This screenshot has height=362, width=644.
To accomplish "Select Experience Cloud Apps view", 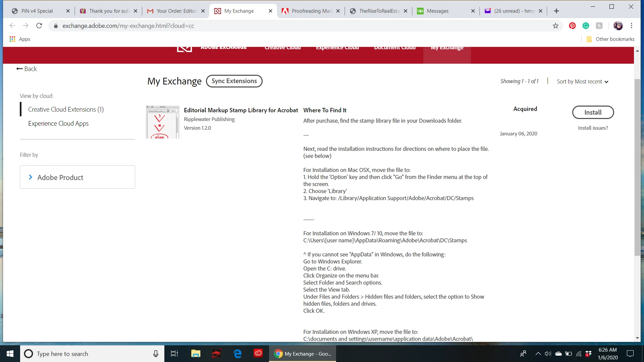I will point(58,124).
